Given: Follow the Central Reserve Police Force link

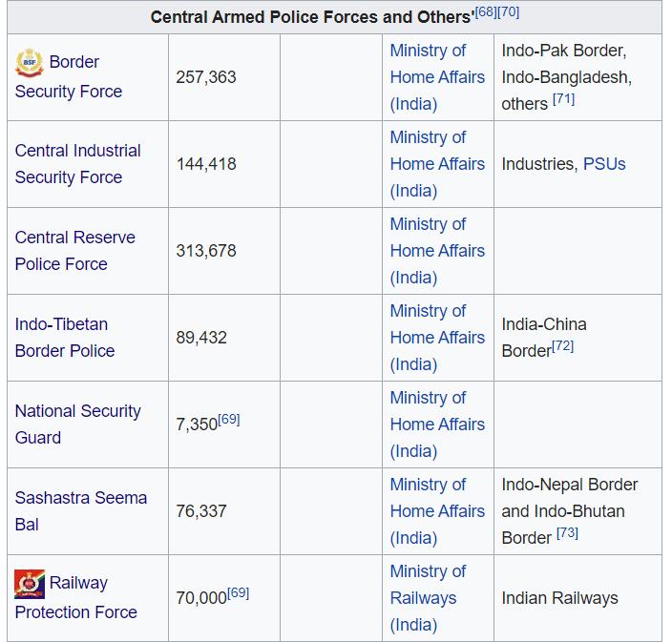Looking at the screenshot, I should 75,251.
